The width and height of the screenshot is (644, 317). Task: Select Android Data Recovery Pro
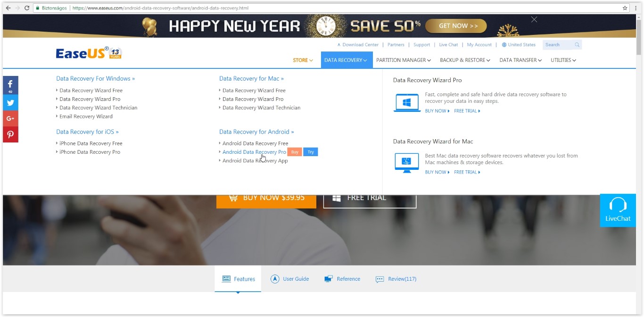click(x=254, y=152)
